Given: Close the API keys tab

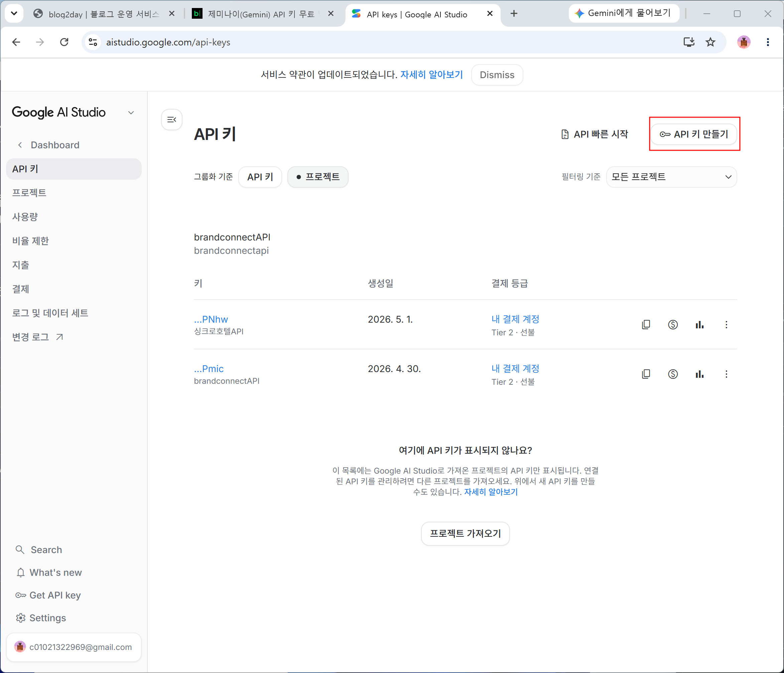Looking at the screenshot, I should (490, 14).
